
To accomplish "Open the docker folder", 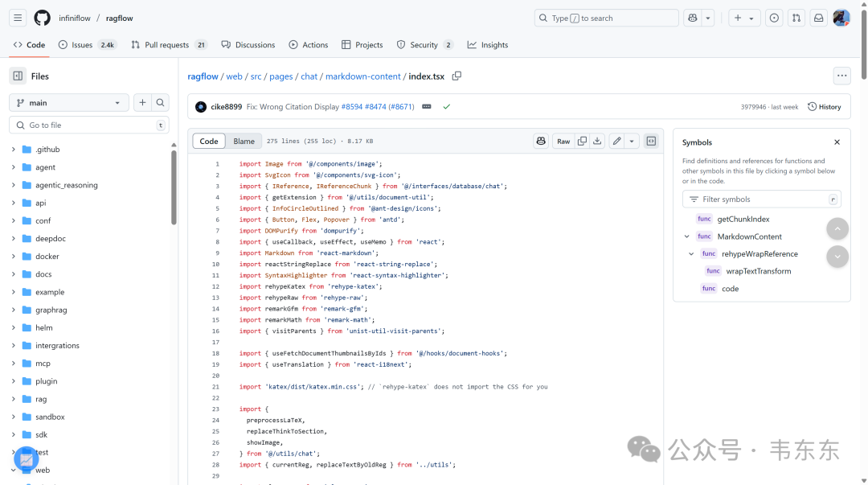I will pos(47,257).
